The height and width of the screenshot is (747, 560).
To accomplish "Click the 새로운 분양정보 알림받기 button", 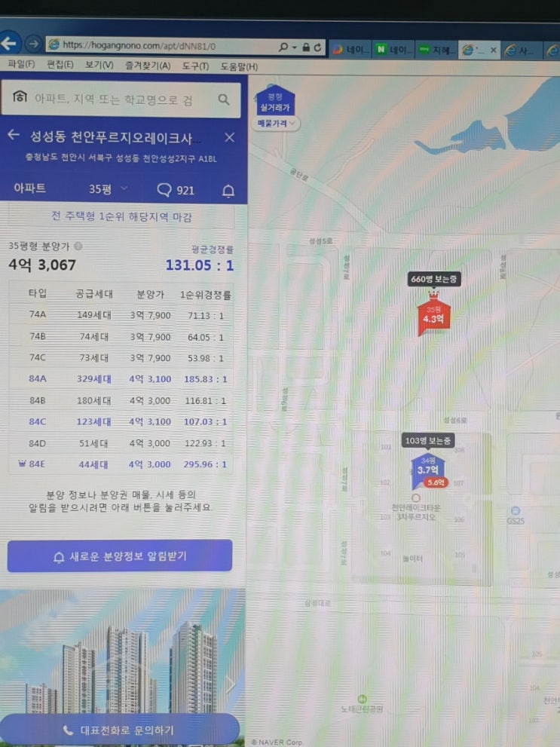I will click(x=120, y=556).
